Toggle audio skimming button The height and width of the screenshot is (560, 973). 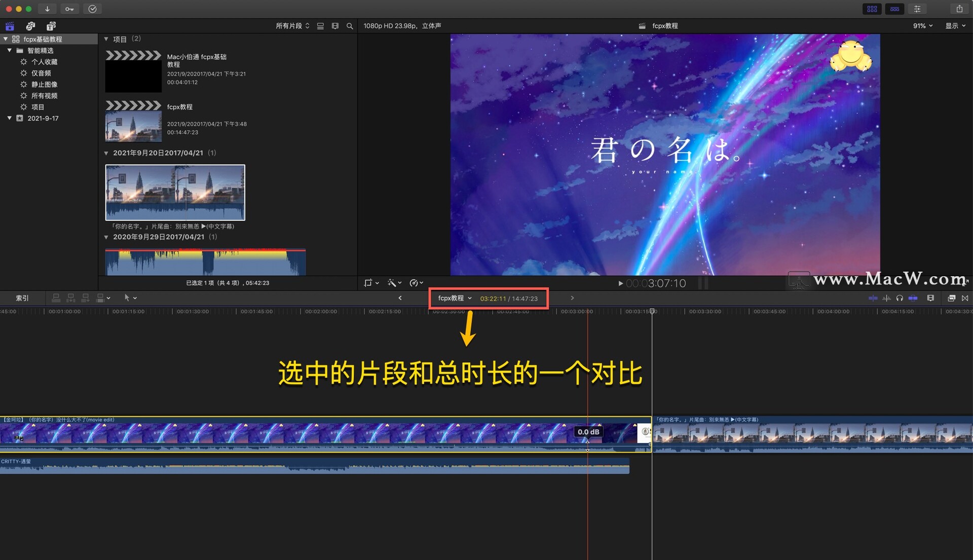(886, 298)
